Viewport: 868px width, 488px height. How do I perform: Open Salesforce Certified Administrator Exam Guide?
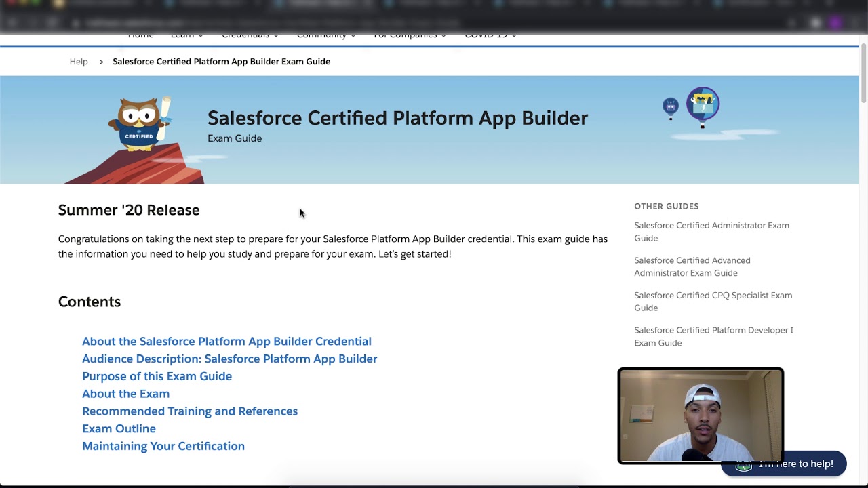point(711,232)
